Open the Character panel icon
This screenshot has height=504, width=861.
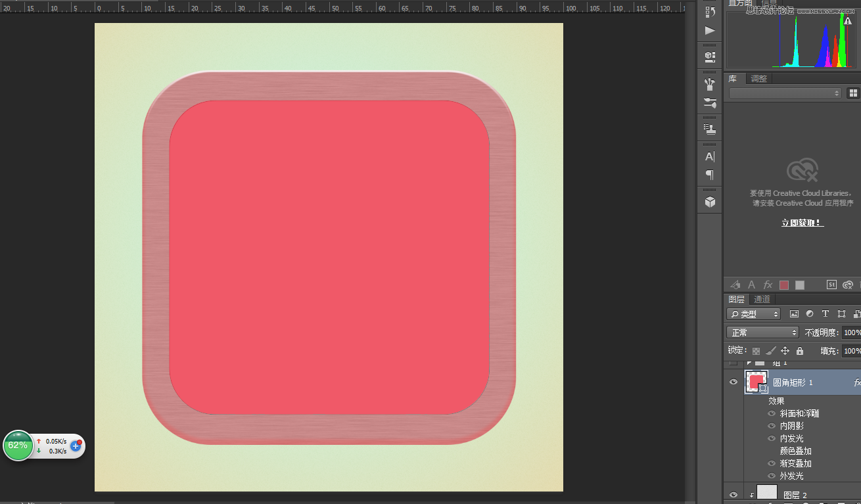coord(710,156)
